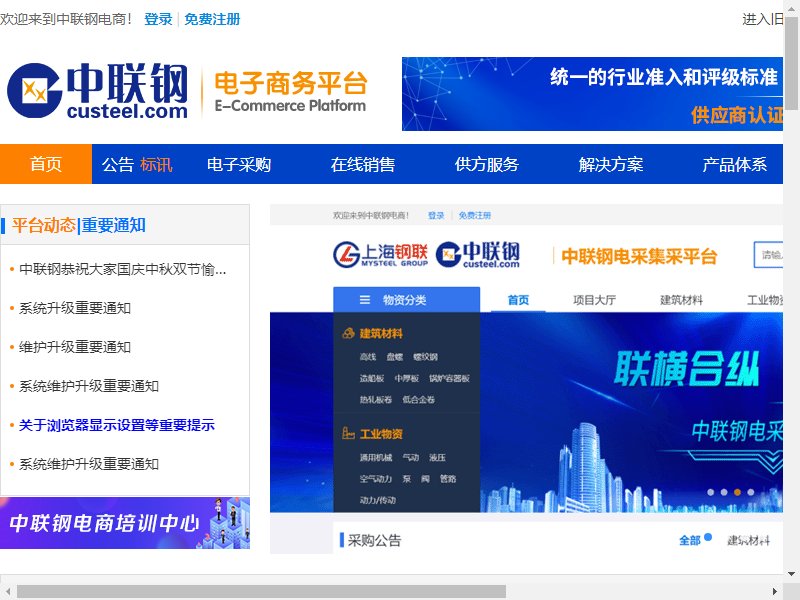The width and height of the screenshot is (800, 600).
Task: Click the 登录 login link
Action: [x=158, y=19]
